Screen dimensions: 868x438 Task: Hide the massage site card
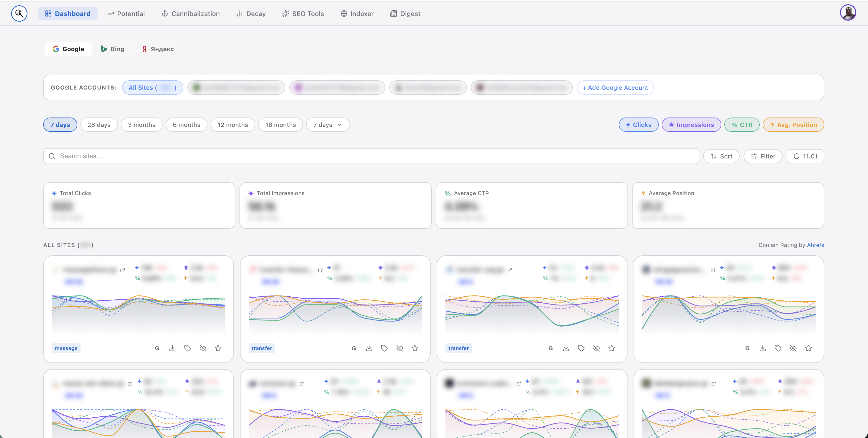click(203, 348)
